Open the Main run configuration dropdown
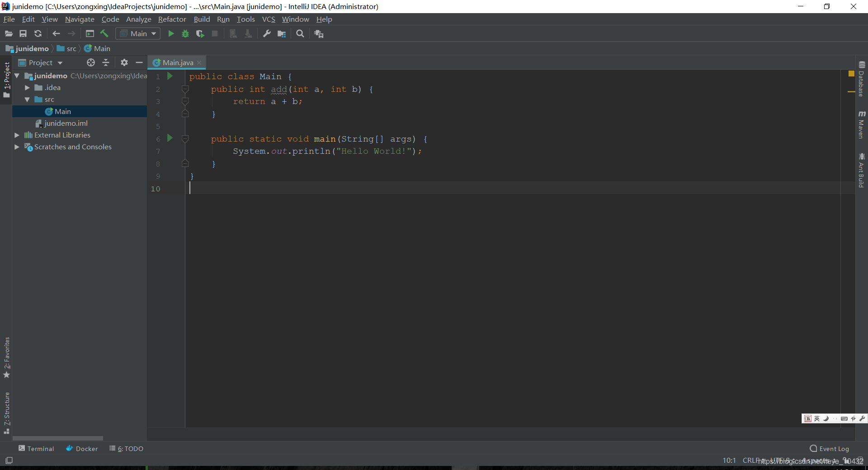This screenshot has height=470, width=868. click(138, 34)
